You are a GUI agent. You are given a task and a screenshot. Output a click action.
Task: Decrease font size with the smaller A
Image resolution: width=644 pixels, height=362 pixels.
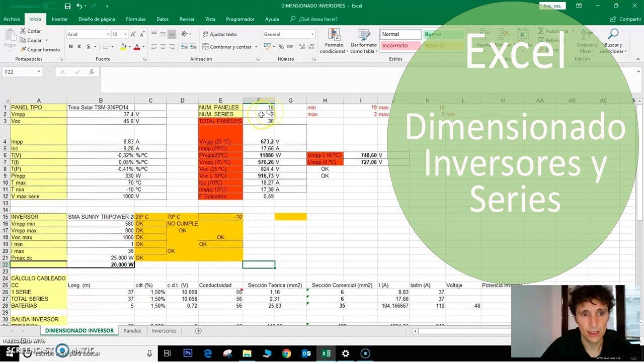[142, 34]
